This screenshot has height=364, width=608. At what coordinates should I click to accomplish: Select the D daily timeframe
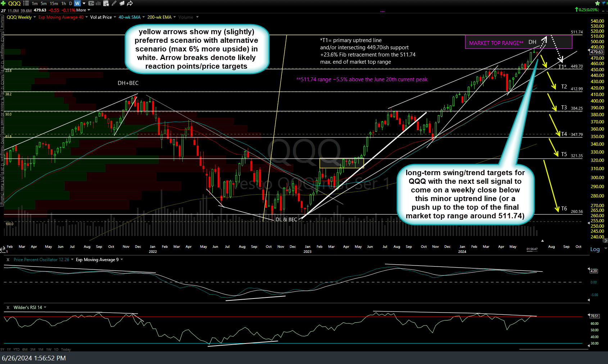point(71,3)
